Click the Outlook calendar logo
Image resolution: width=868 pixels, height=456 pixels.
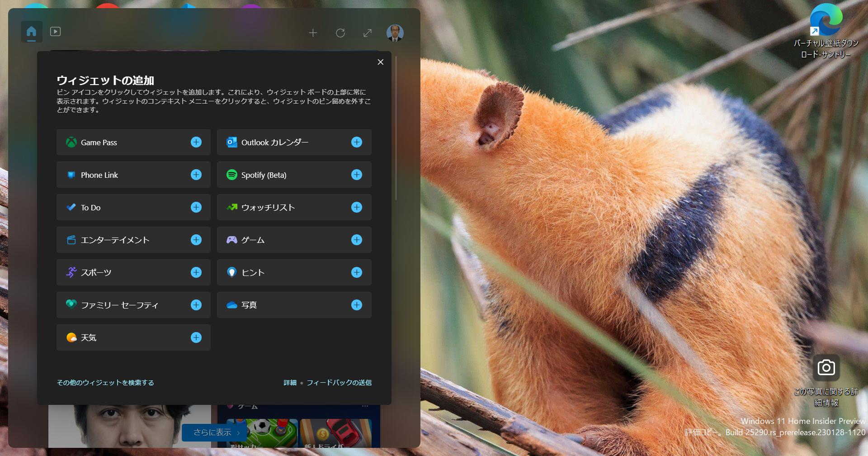coord(232,142)
